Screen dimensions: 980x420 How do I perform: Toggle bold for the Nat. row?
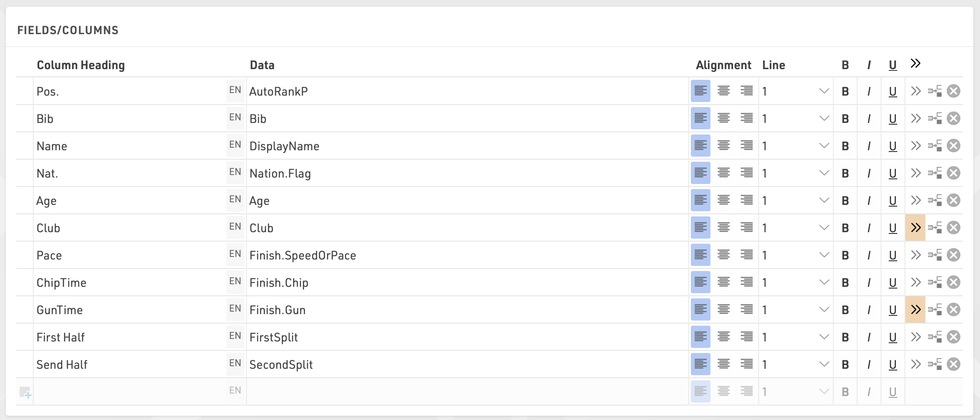click(845, 173)
